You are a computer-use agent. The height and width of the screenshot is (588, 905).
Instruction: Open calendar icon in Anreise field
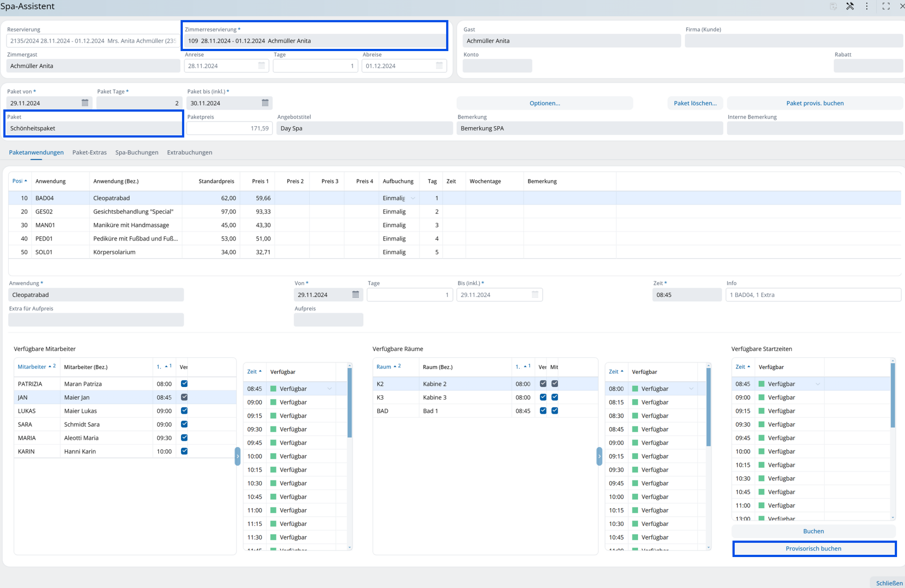click(x=262, y=66)
